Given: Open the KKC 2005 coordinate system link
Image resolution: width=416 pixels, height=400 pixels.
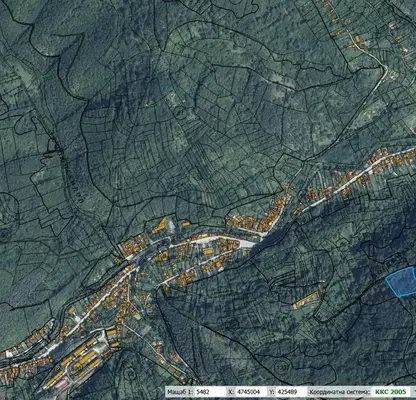Looking at the screenshot, I should 391,392.
